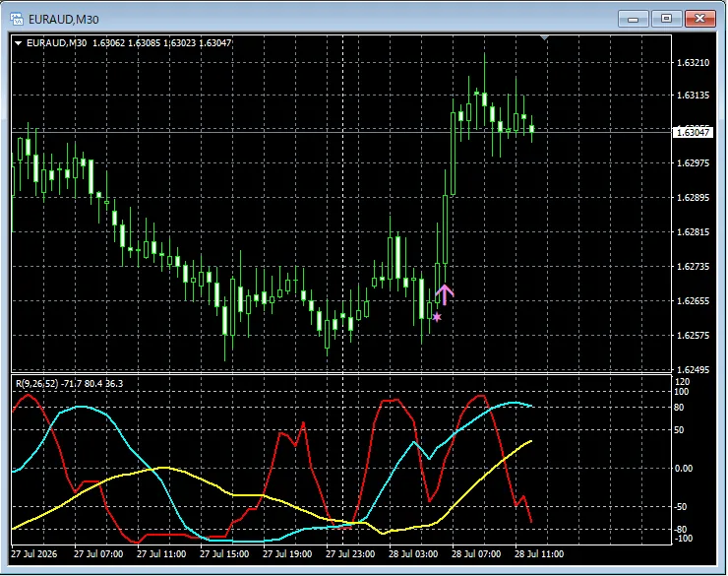Viewport: 728px width, 576px height.
Task: Maximize the EURAUD,M30 chart window
Action: 666,19
